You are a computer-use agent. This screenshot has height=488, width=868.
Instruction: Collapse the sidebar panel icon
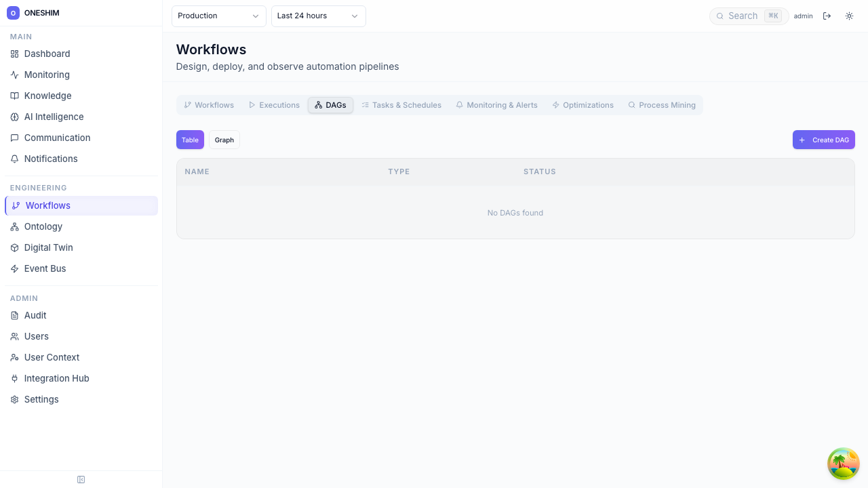(x=81, y=480)
